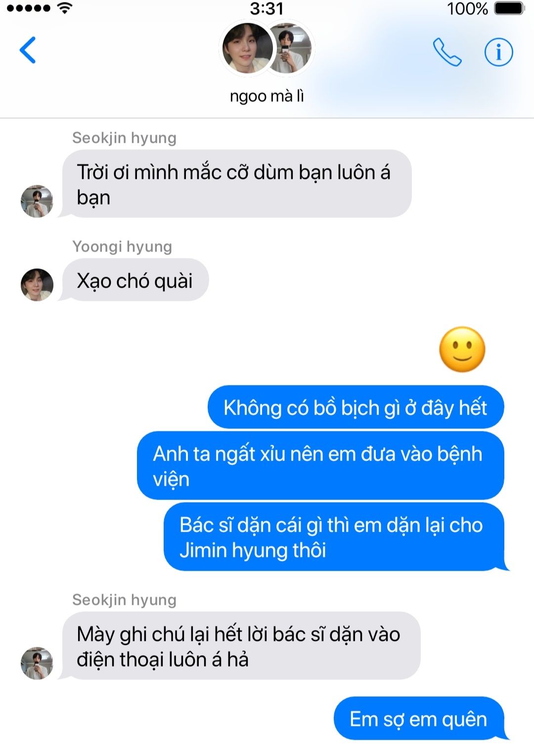Select the 'Em sợ em quên' message bubble
Viewport: 534px width, 756px height.
click(x=420, y=718)
